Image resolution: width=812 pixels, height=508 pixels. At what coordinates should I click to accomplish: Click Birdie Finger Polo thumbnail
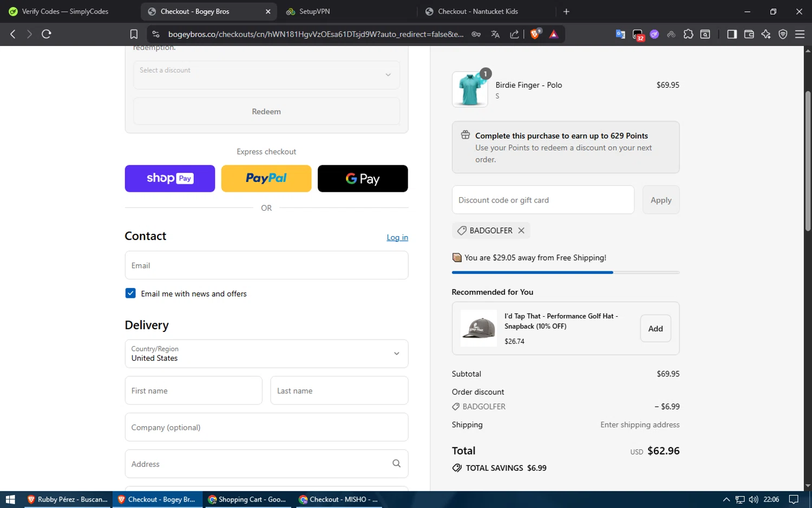[x=470, y=89]
